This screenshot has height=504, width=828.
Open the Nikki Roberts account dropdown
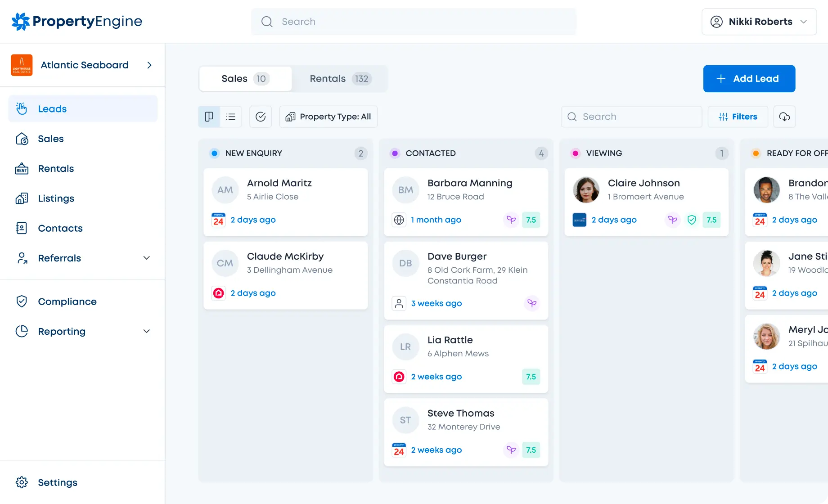pos(759,22)
